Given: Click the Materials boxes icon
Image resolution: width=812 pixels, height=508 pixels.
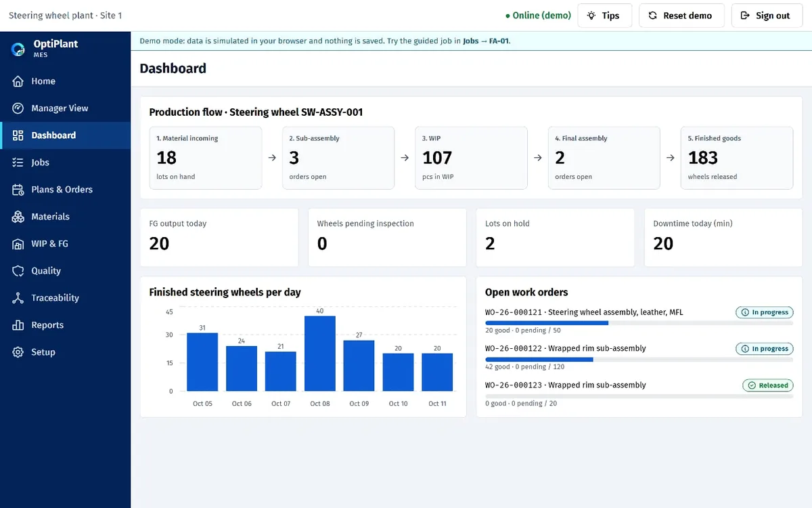Looking at the screenshot, I should [x=18, y=217].
